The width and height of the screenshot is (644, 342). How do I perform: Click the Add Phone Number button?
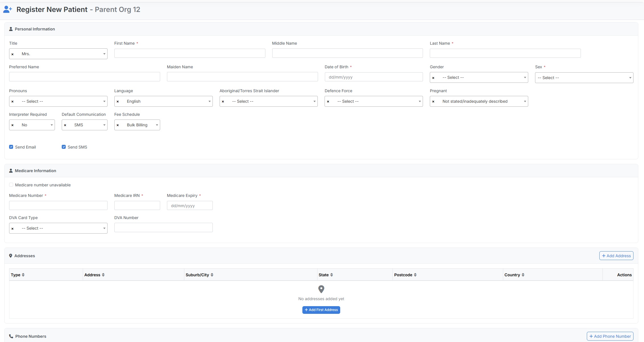(610, 336)
